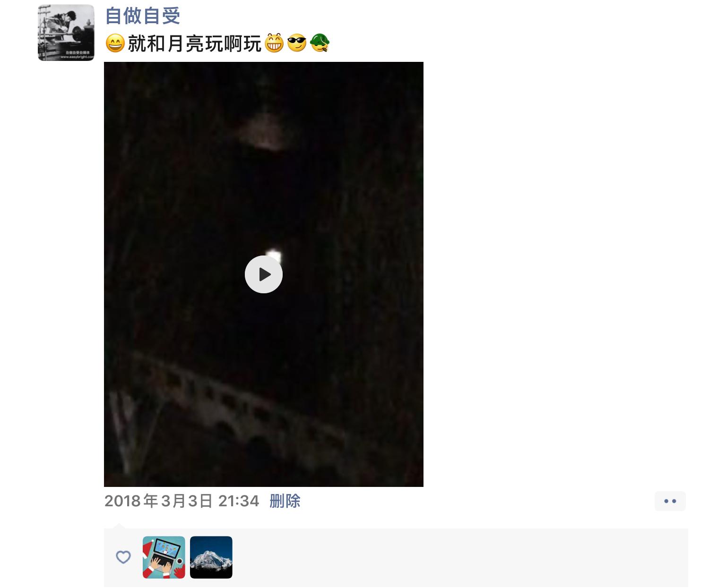Click the likes bubble pointer notch
This screenshot has width=726, height=588.
point(119,526)
